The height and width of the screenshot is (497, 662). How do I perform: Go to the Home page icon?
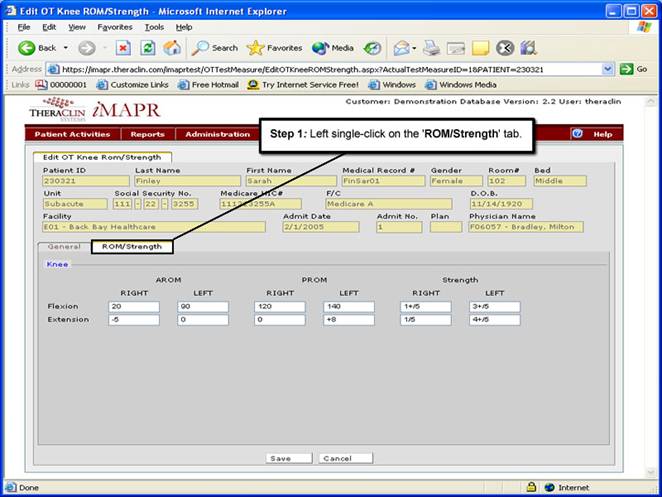click(x=172, y=47)
